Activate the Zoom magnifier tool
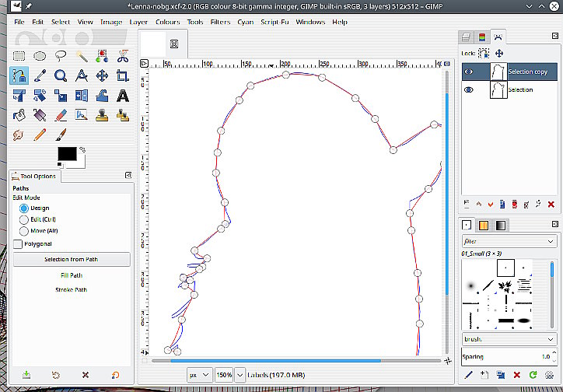The height and width of the screenshot is (392, 563). (x=61, y=75)
